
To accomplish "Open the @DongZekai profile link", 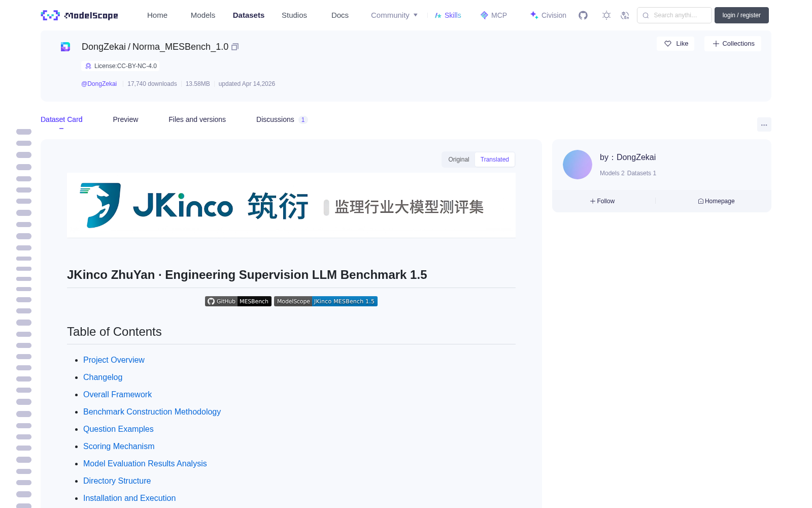I will pos(99,84).
